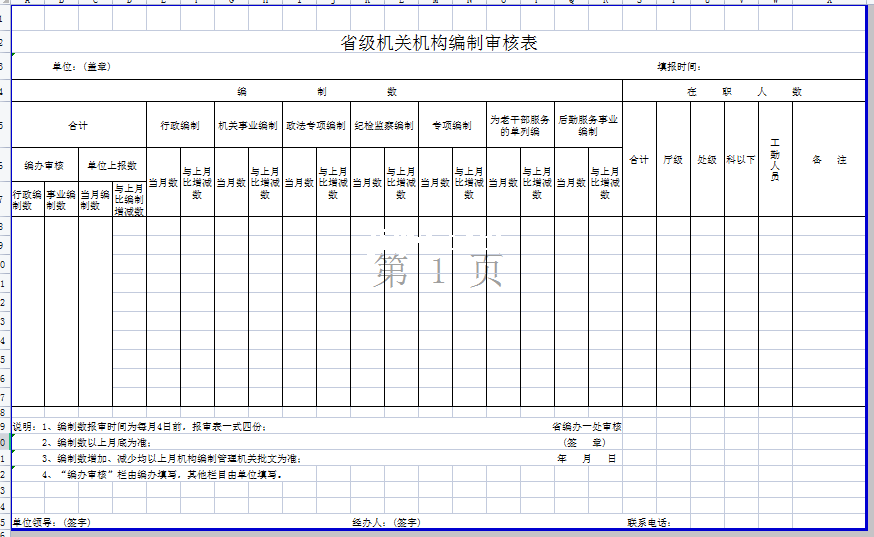Image resolution: width=874 pixels, height=537 pixels.
Task: Select the 编办审核 header cell
Action: (44, 165)
